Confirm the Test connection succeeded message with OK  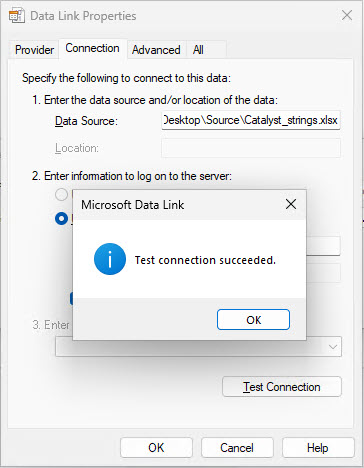[x=253, y=320]
